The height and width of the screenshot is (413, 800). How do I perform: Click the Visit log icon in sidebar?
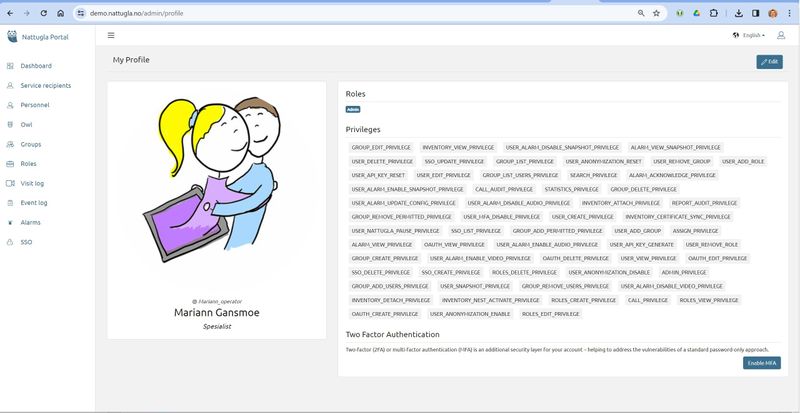[x=10, y=183]
